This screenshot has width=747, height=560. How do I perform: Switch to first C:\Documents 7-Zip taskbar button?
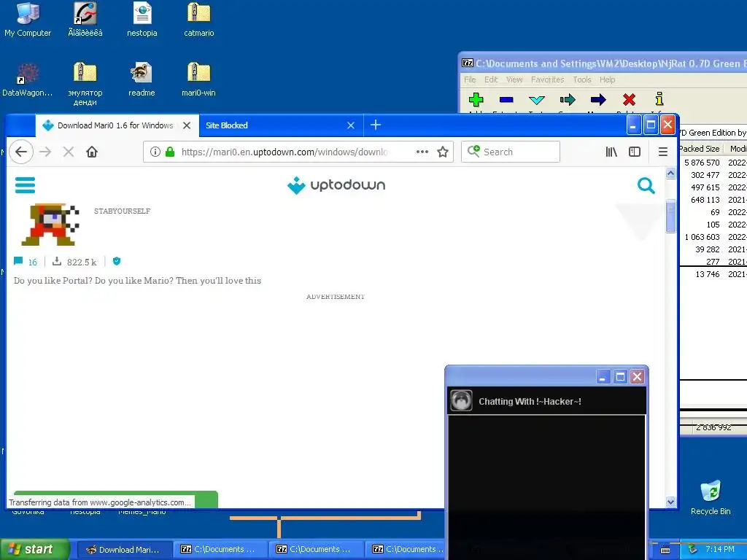coord(219,549)
